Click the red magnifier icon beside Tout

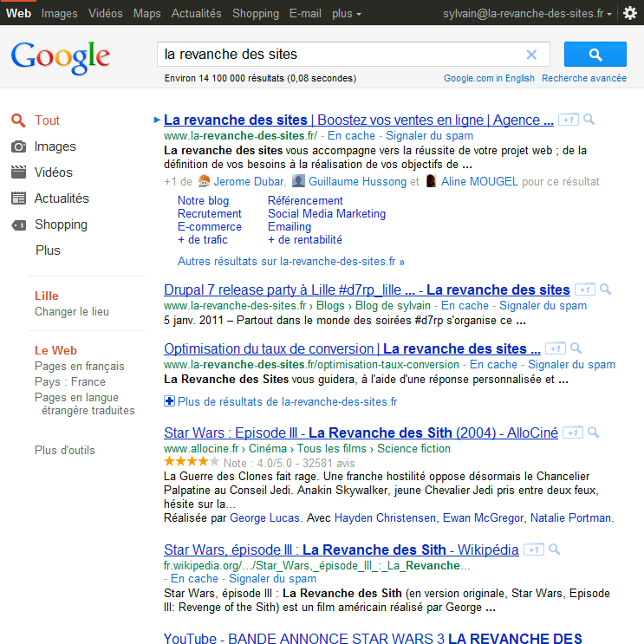18,120
